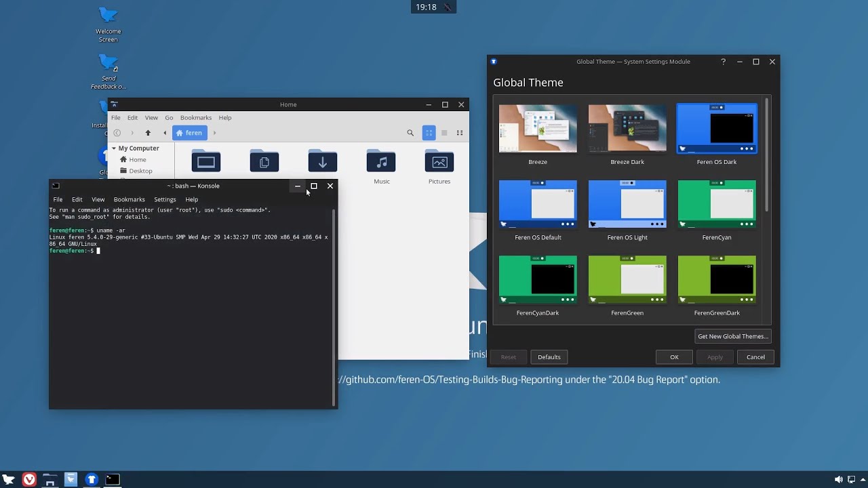This screenshot has width=868, height=488.
Task: Click the volume icon in system tray
Action: click(839, 480)
